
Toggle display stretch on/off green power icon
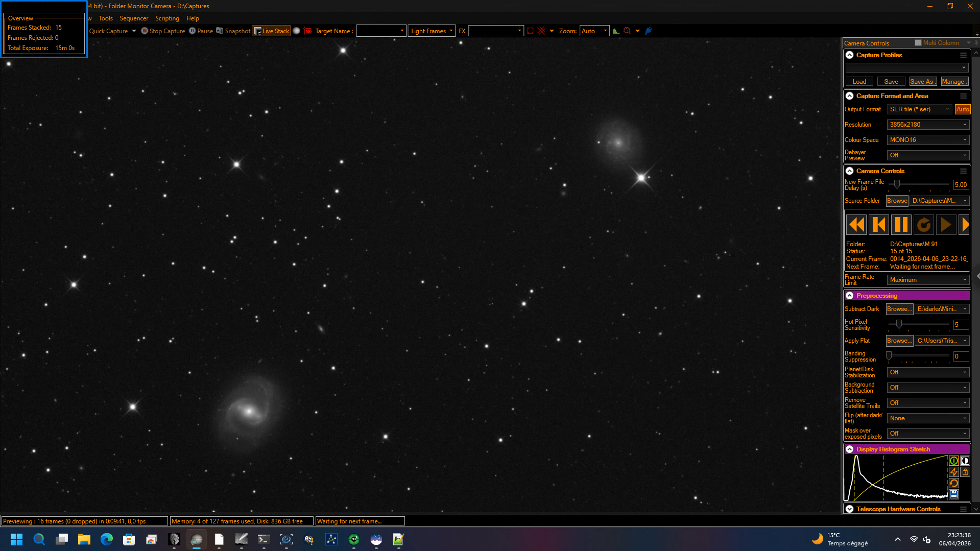[x=953, y=461]
